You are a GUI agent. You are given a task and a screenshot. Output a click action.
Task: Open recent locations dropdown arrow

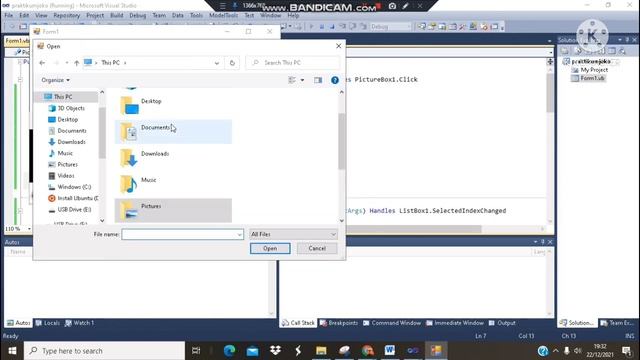click(67, 63)
